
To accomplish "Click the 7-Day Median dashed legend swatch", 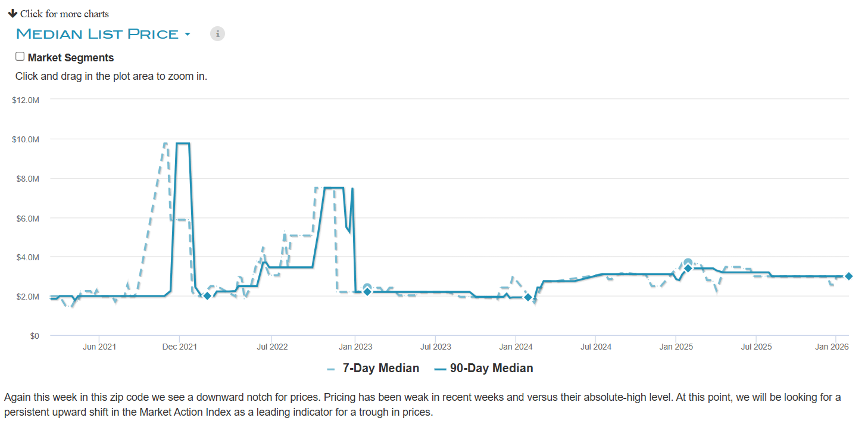I will pyautogui.click(x=331, y=369).
